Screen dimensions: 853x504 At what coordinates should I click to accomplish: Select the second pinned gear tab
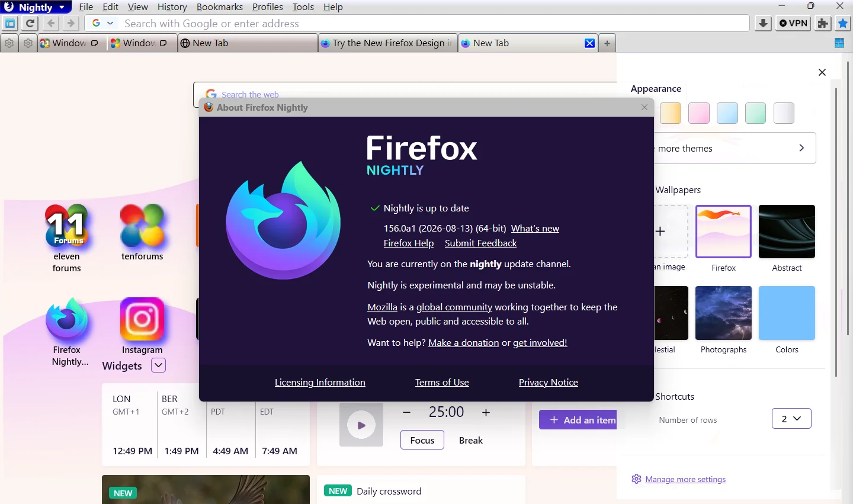[28, 43]
